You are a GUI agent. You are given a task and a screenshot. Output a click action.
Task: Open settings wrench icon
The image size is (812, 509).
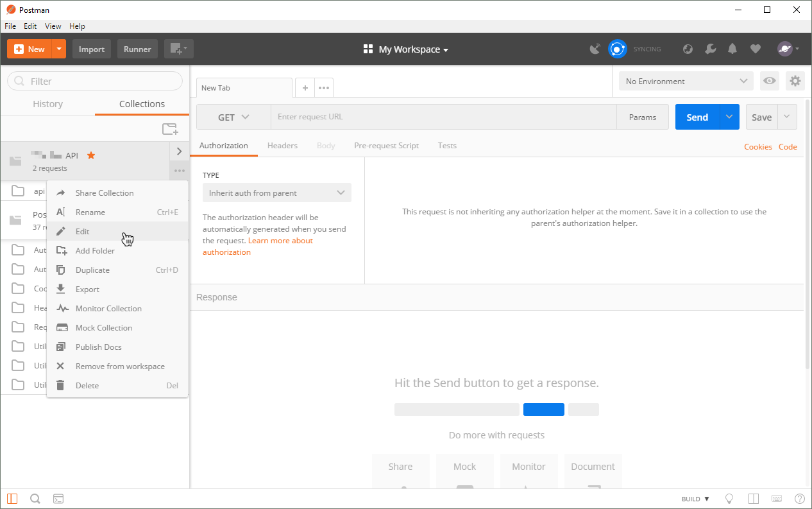tap(710, 49)
